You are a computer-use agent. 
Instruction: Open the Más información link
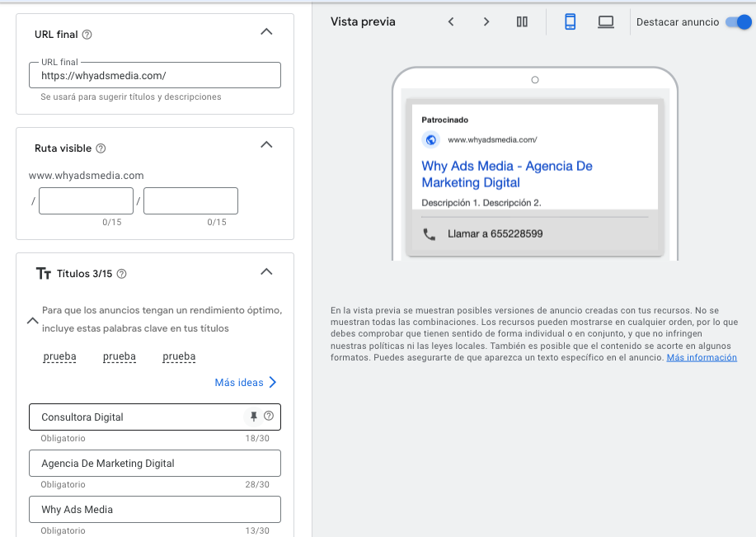[x=702, y=357]
